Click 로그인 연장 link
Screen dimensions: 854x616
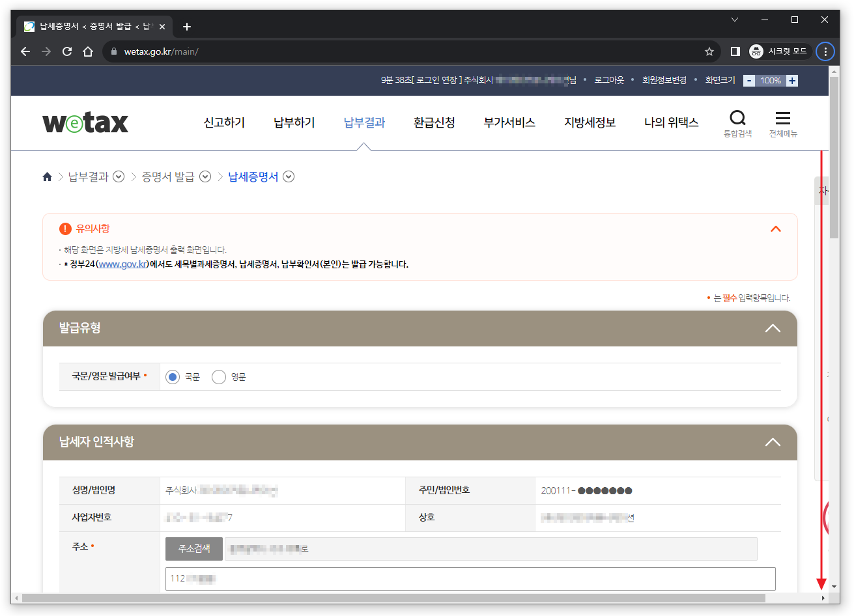[x=437, y=80]
